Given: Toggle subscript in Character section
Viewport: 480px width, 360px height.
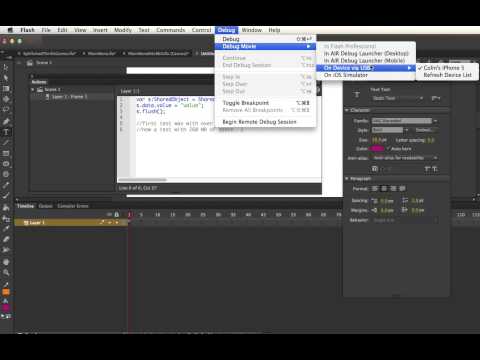Looking at the screenshot, I should (x=435, y=169).
